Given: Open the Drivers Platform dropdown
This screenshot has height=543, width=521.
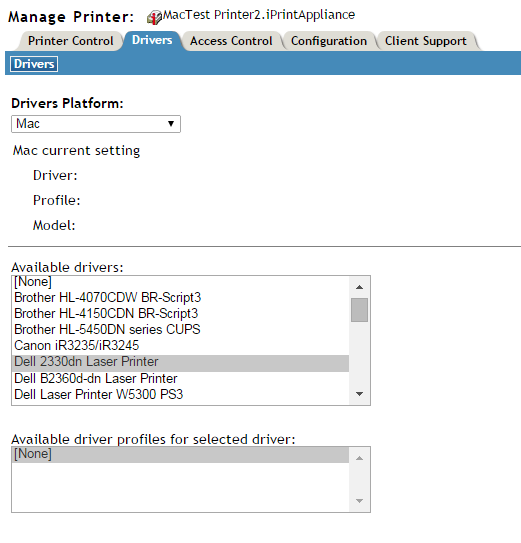Looking at the screenshot, I should click(96, 124).
